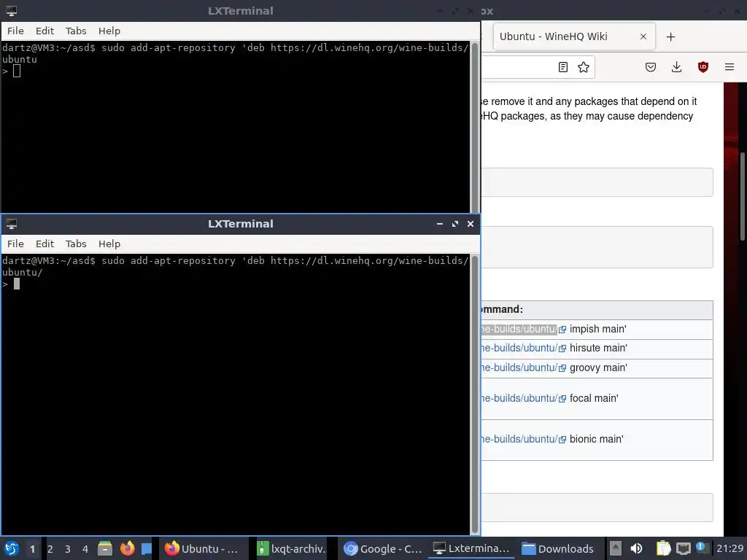Open the wine-builds/ubuntu/ link for bionic

pos(519,439)
